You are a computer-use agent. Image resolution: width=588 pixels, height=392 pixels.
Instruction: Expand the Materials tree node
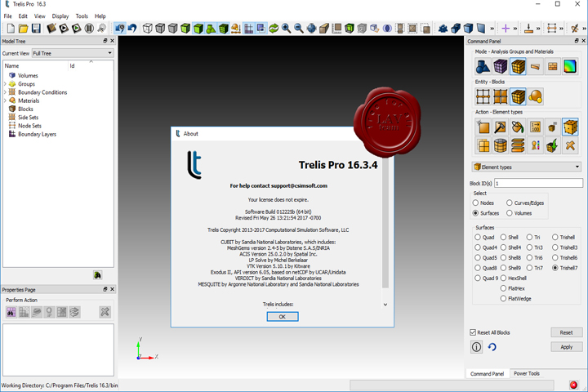tap(5, 100)
